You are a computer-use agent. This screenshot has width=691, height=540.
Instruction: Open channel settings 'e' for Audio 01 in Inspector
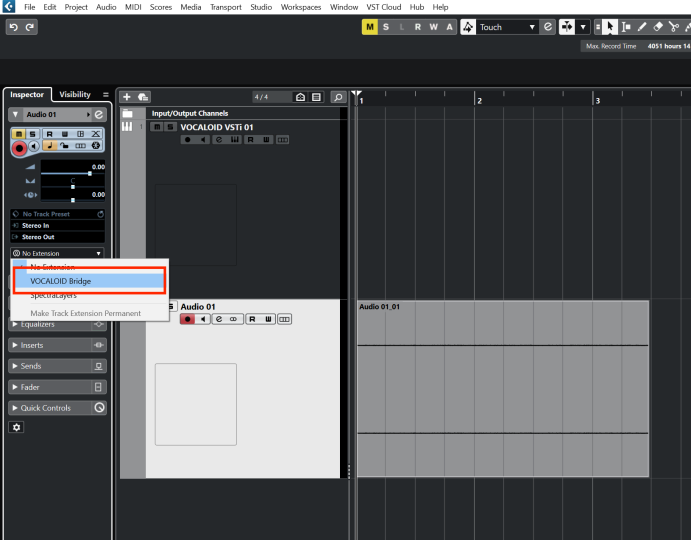pyautogui.click(x=99, y=115)
